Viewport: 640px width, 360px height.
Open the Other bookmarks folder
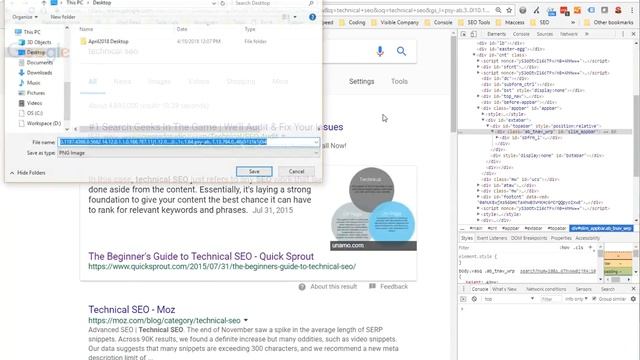pyautogui.click(x=609, y=22)
